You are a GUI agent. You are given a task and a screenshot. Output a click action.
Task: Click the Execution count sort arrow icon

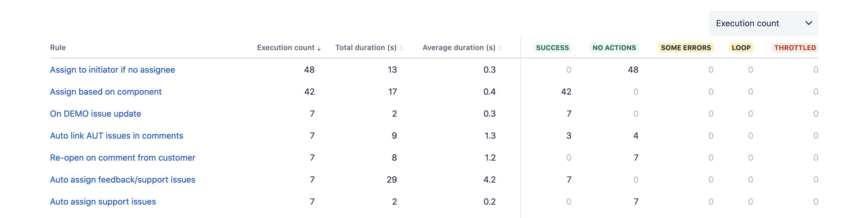(x=319, y=48)
